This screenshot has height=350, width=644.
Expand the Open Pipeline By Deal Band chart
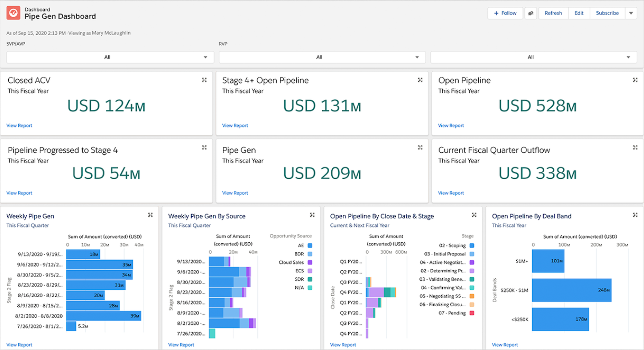click(635, 215)
